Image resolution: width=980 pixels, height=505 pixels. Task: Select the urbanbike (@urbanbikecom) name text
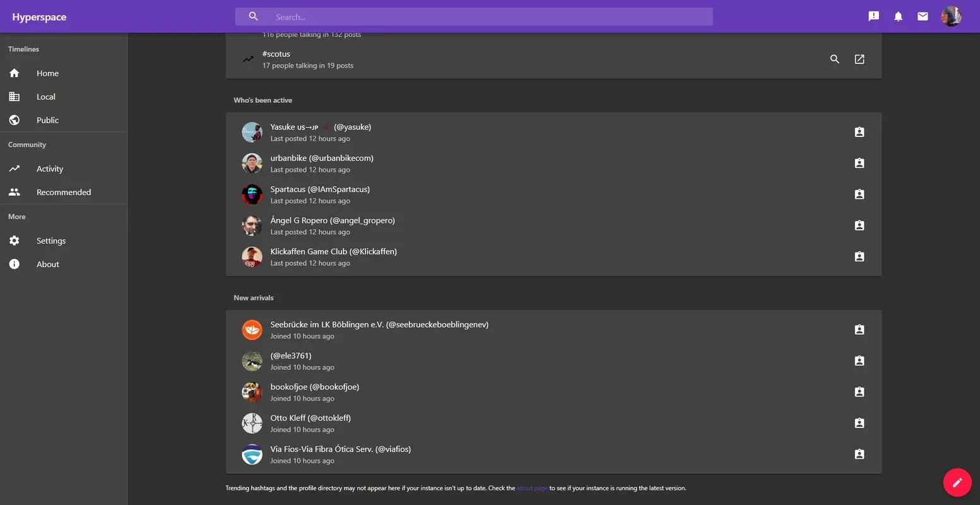(322, 158)
